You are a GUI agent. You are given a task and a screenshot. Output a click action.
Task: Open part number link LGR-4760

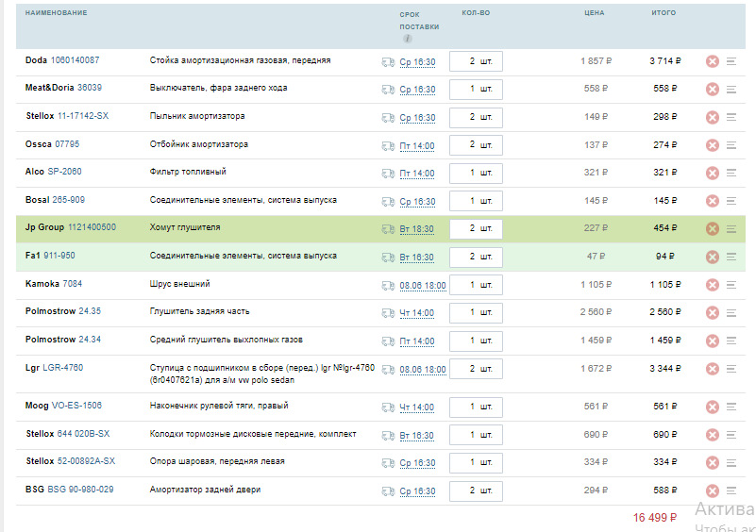click(x=62, y=368)
